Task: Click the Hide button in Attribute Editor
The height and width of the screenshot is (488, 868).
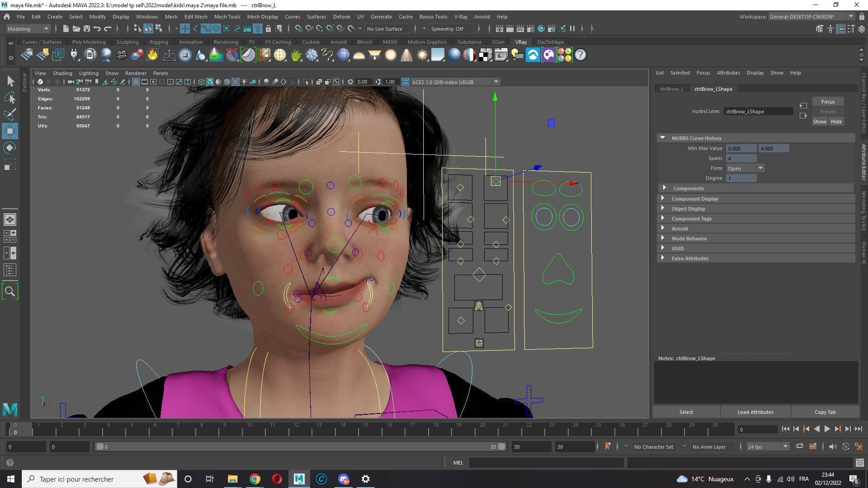Action: point(836,122)
